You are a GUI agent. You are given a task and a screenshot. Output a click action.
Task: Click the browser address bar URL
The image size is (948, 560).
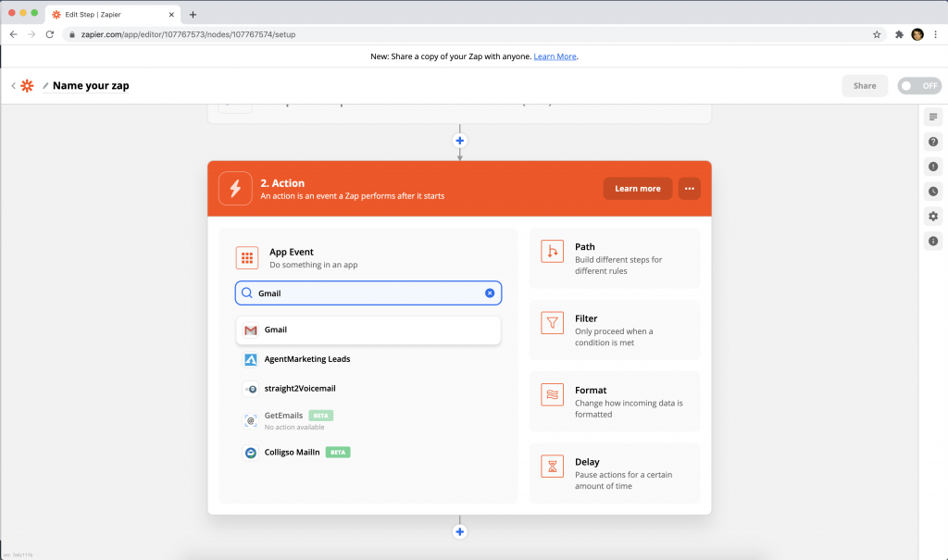188,34
